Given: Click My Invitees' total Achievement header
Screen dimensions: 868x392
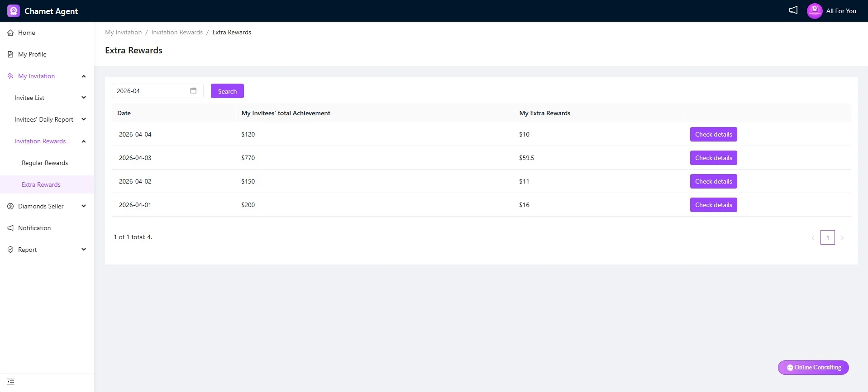Looking at the screenshot, I should pos(286,113).
